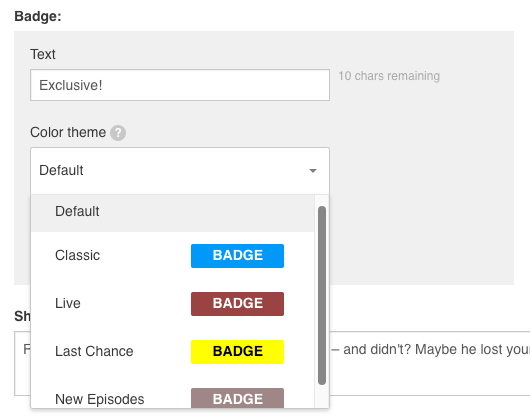Screen dimensions: 530x420
Task: Click the Color theme label
Action: [x=68, y=132]
